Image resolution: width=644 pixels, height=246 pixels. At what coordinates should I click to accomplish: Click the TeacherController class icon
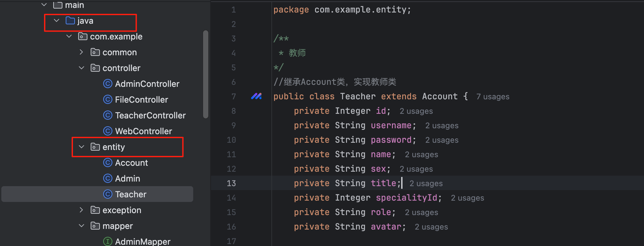coord(107,115)
